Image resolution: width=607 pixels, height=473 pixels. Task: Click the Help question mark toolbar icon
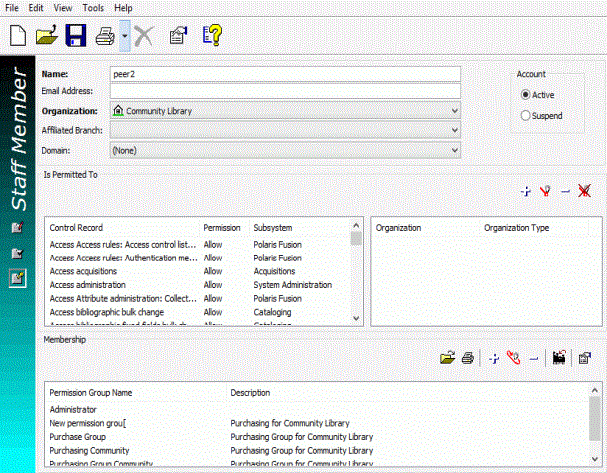click(x=212, y=36)
